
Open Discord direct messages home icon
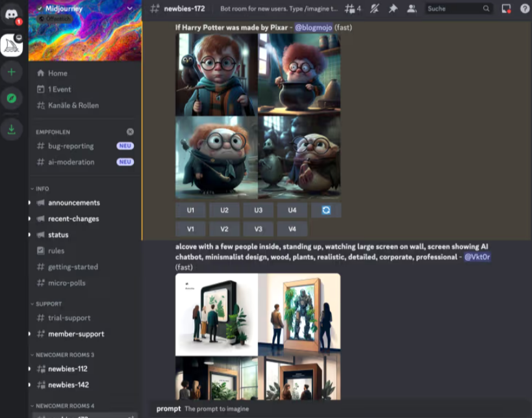(12, 14)
